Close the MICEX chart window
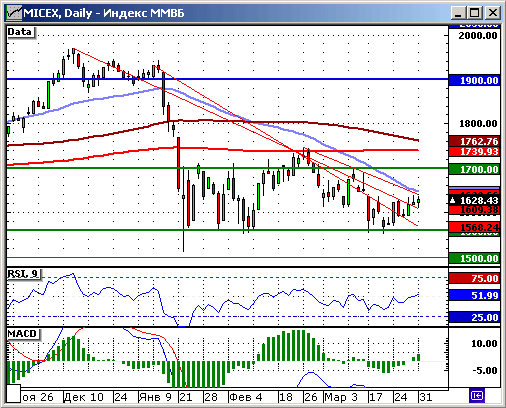The height and width of the screenshot is (408, 506). 493,13
